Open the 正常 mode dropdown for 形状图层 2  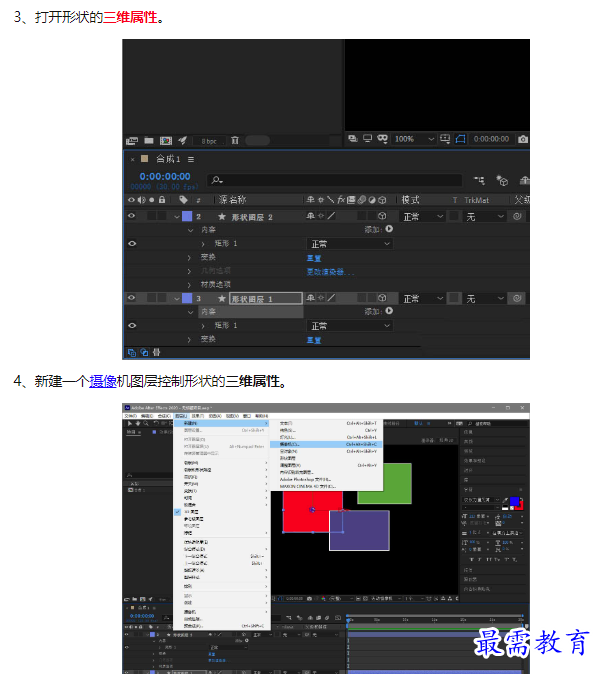tap(423, 217)
